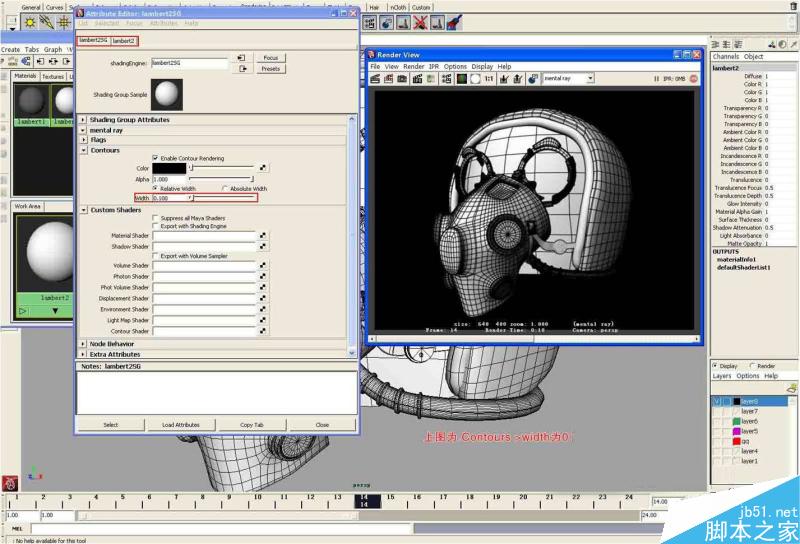
Task: Click the black Contours Color swatch
Action: pyautogui.click(x=168, y=168)
